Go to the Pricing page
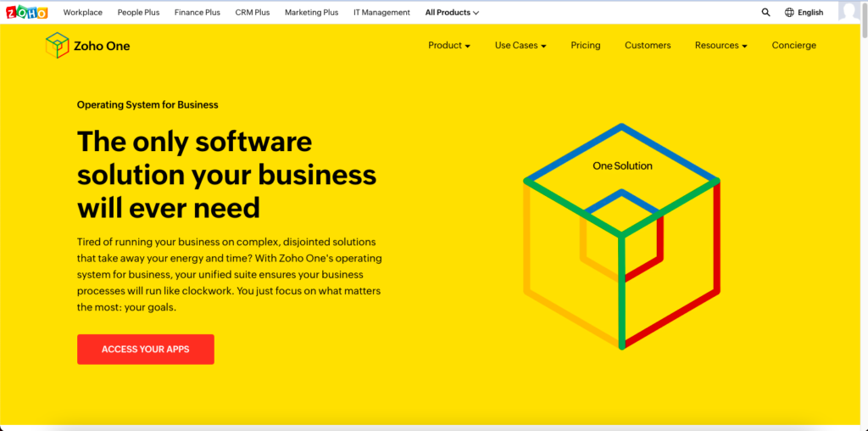Screen dimensions: 868x431 point(586,46)
